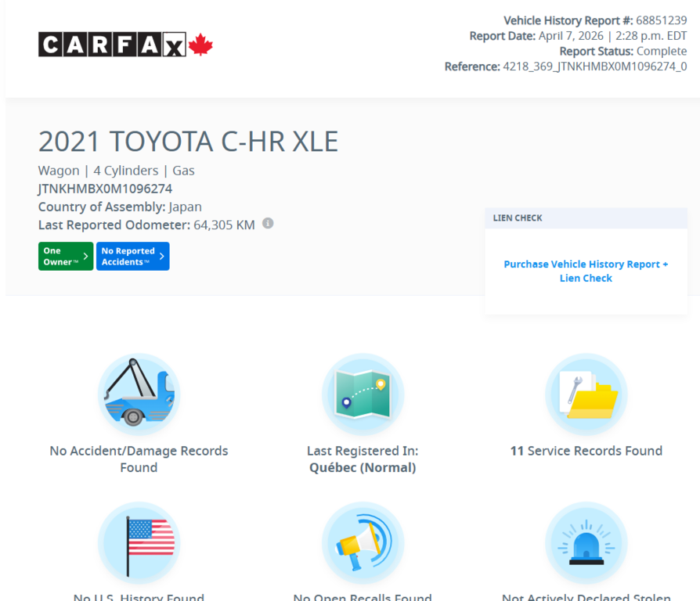Click the U.S. flag history icon
The height and width of the screenshot is (601, 700).
point(139,542)
